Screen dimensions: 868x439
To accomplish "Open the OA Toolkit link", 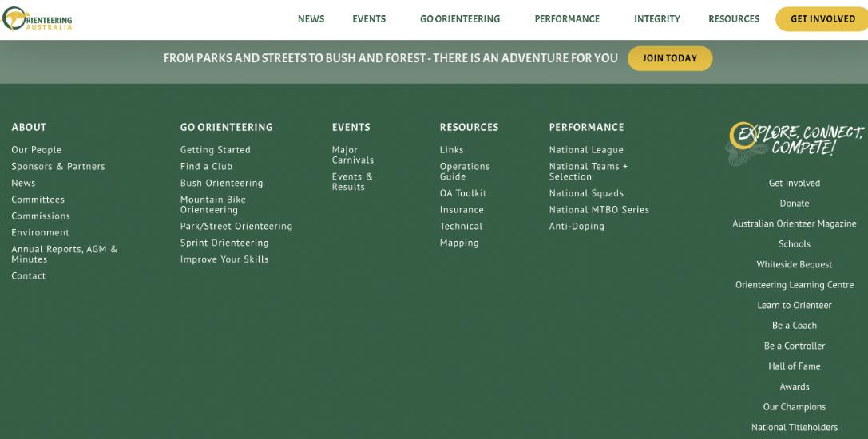I will coord(463,193).
